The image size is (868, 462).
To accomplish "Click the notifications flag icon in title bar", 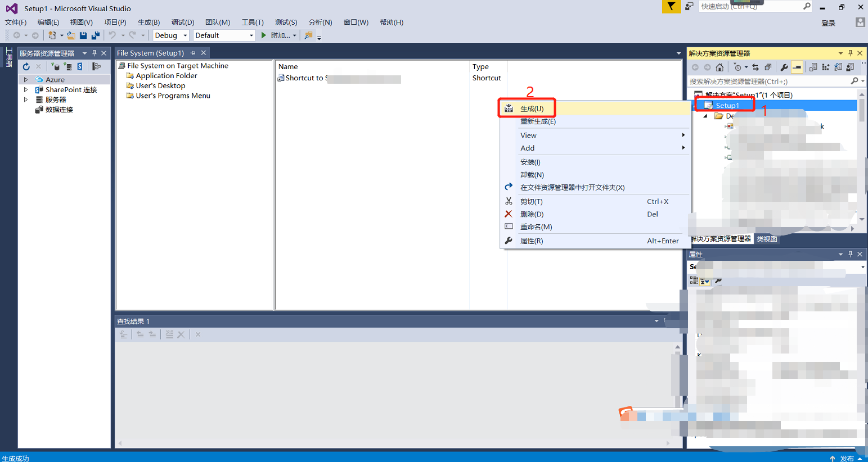I will pyautogui.click(x=671, y=7).
